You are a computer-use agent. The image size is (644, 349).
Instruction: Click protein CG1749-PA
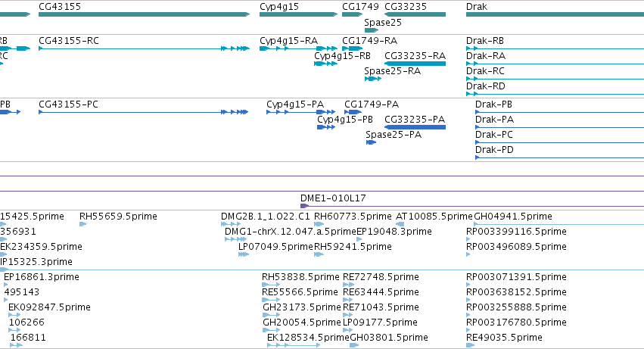pos(353,112)
